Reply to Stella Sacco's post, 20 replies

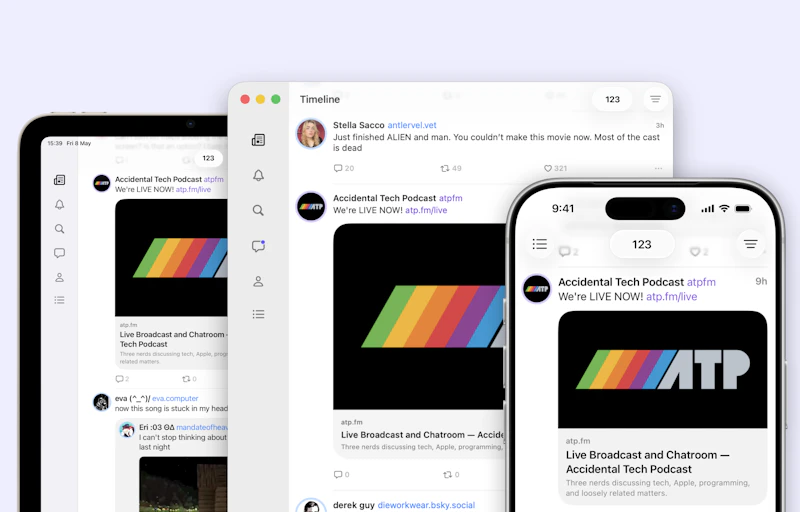click(343, 168)
